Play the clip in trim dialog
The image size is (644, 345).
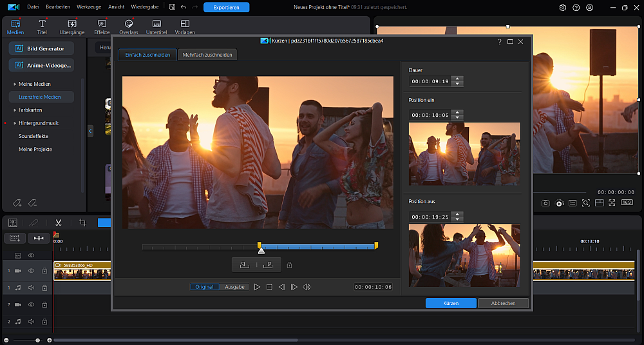point(257,287)
